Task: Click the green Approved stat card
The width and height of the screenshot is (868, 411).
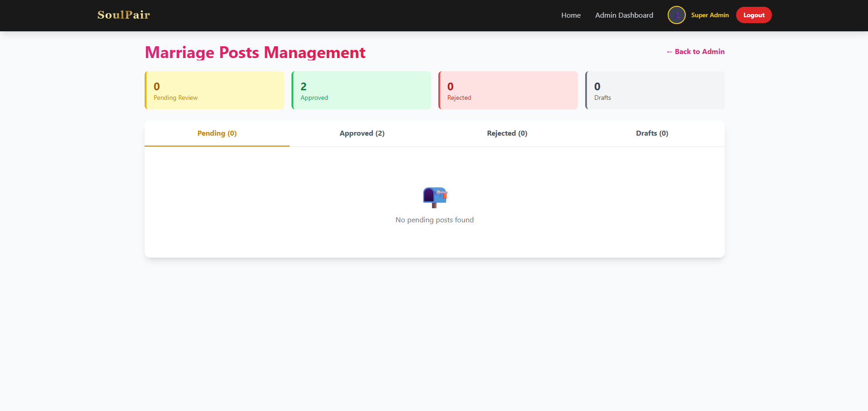Action: [361, 90]
